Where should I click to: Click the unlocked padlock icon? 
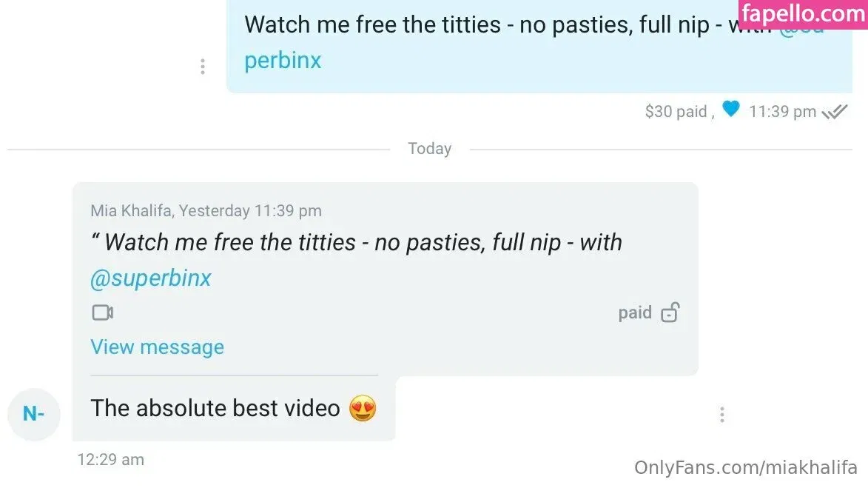[670, 312]
